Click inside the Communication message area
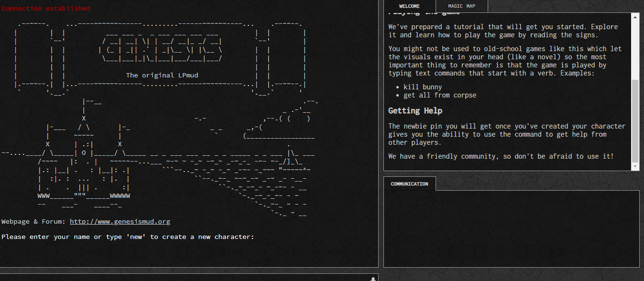This screenshot has width=644, height=281. 511,228
